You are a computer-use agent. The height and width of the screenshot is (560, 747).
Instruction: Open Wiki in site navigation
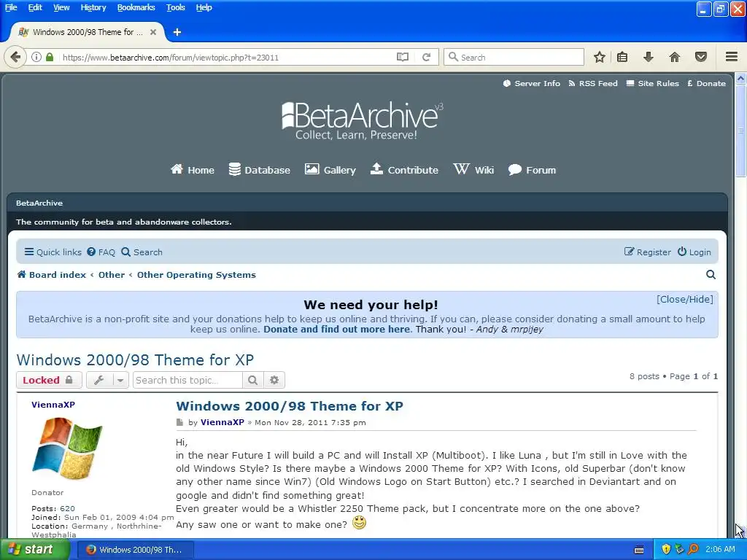pyautogui.click(x=473, y=169)
